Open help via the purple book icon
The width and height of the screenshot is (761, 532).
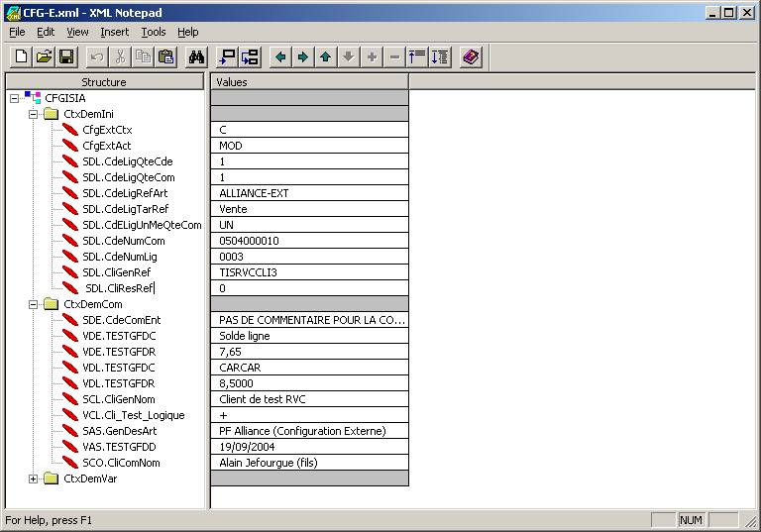[x=471, y=56]
